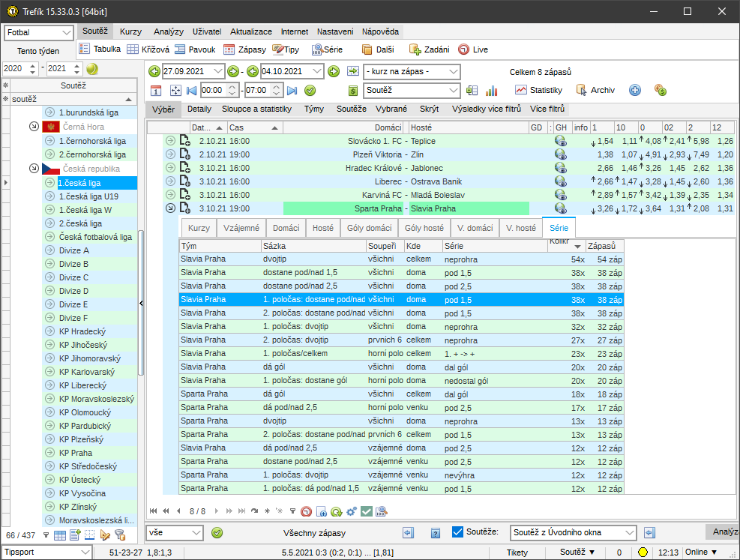Open the Aktualizace menu
Viewport: 740px width, 560px height.
[251, 31]
